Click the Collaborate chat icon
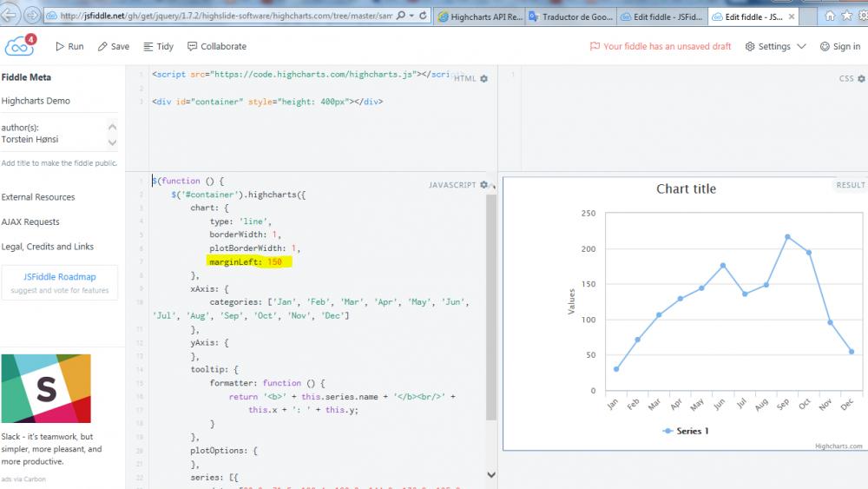Image resolution: width=868 pixels, height=489 pixels. click(192, 47)
